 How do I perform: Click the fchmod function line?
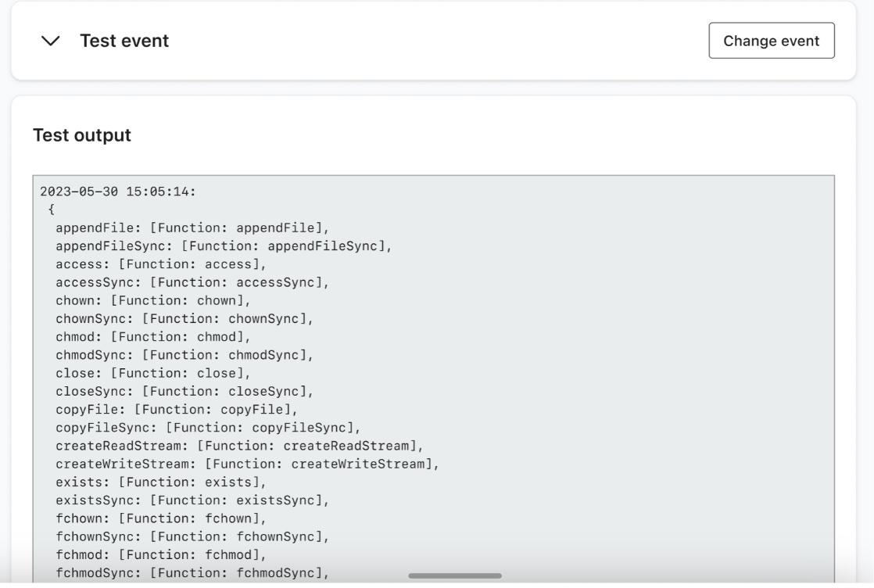161,553
